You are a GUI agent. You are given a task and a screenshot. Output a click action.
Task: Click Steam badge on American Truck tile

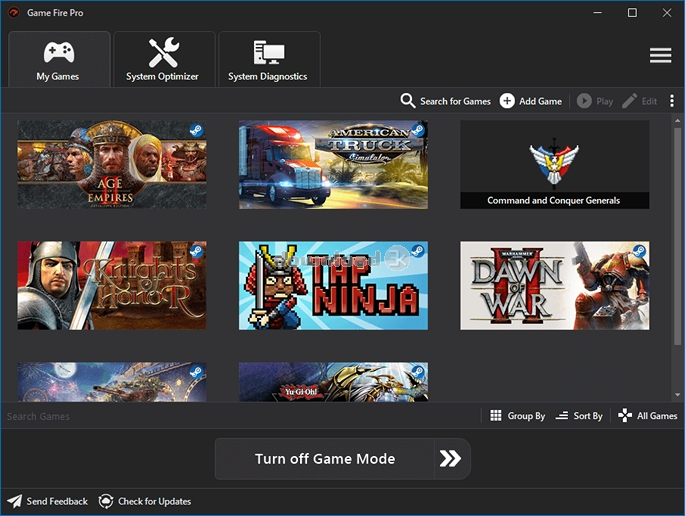coord(418,130)
